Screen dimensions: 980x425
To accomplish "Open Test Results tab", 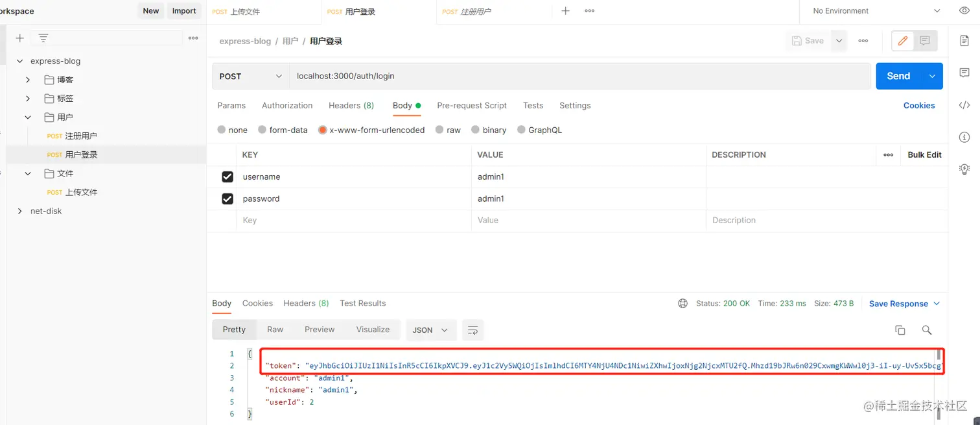I will 362,303.
